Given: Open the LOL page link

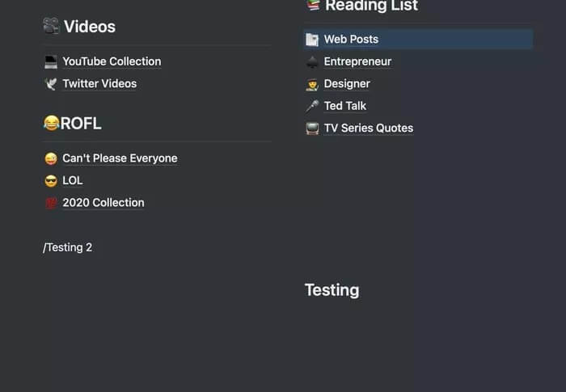Looking at the screenshot, I should click(73, 180).
